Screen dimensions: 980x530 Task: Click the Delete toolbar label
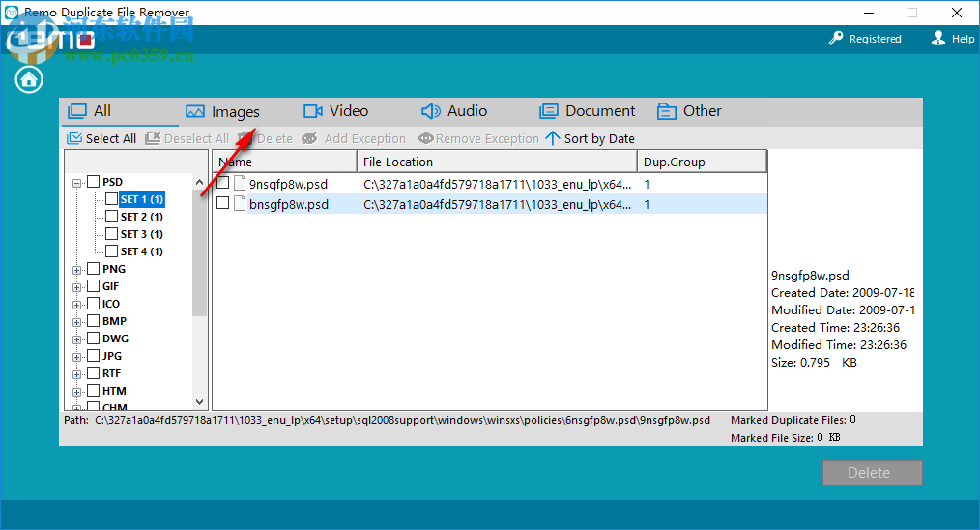(274, 139)
